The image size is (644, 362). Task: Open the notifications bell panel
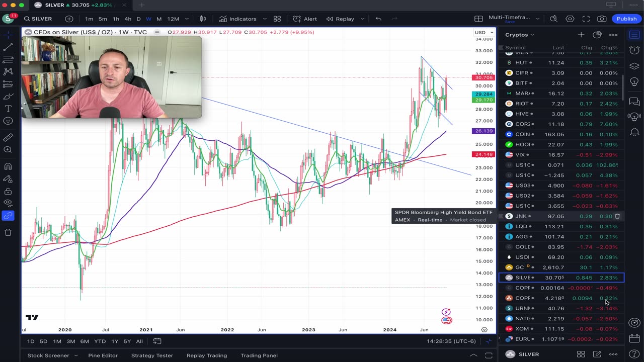(634, 132)
